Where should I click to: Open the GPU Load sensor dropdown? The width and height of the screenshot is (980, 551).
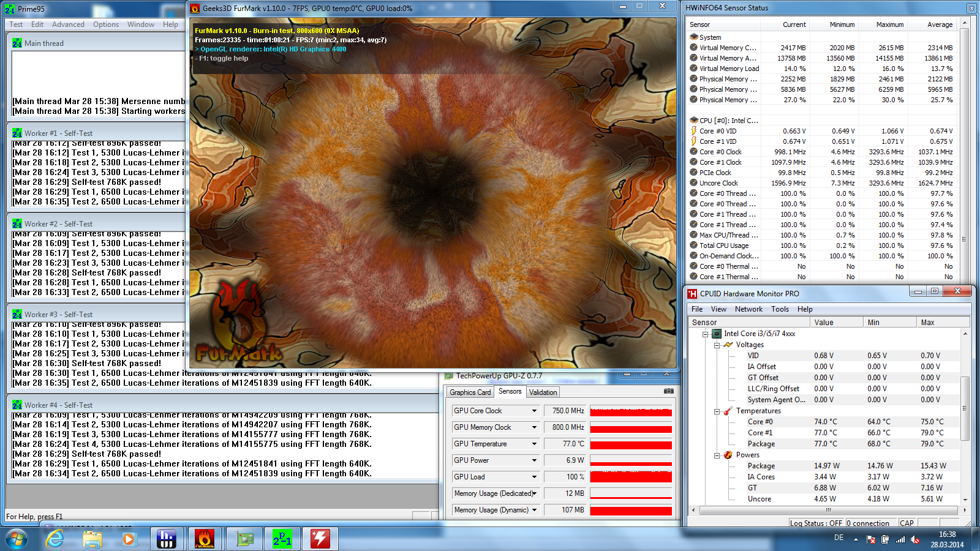(x=534, y=477)
